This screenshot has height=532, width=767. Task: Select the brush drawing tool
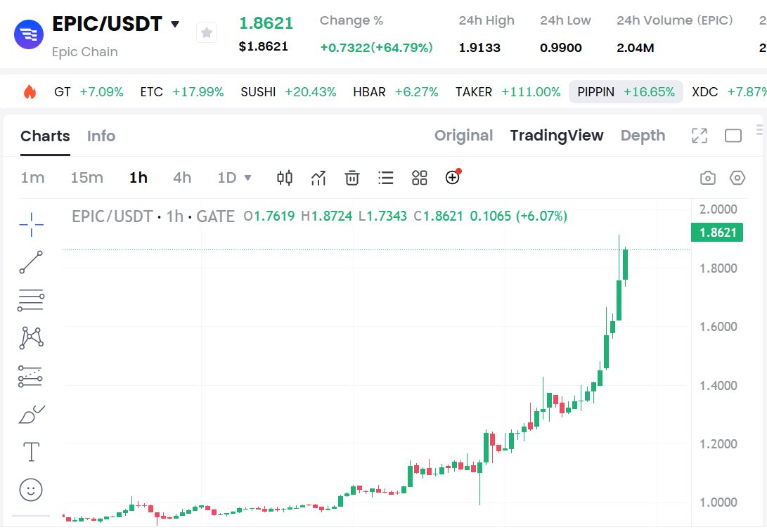32,414
